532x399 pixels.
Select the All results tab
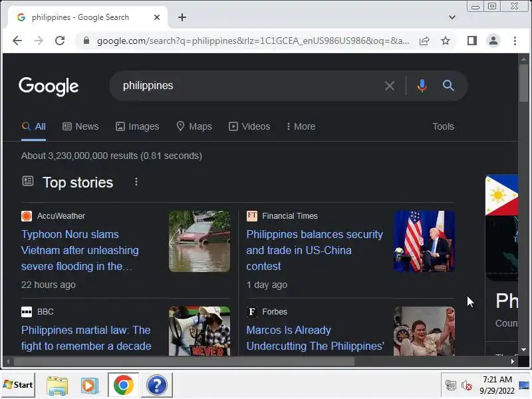(34, 126)
